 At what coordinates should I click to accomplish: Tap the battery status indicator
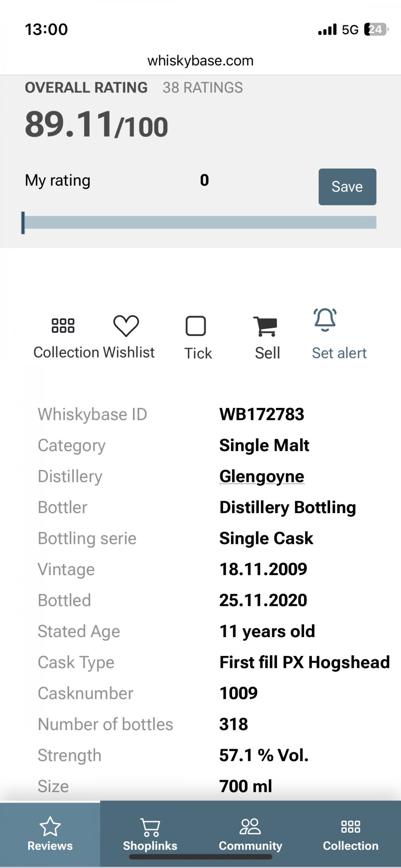point(376,29)
